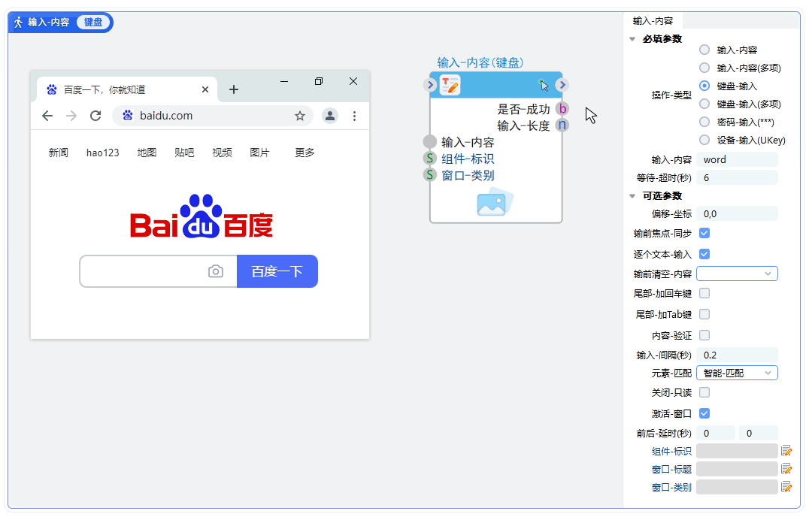Switch to the 输入-内容 properties tab
This screenshot has width=812, height=520.
click(653, 21)
